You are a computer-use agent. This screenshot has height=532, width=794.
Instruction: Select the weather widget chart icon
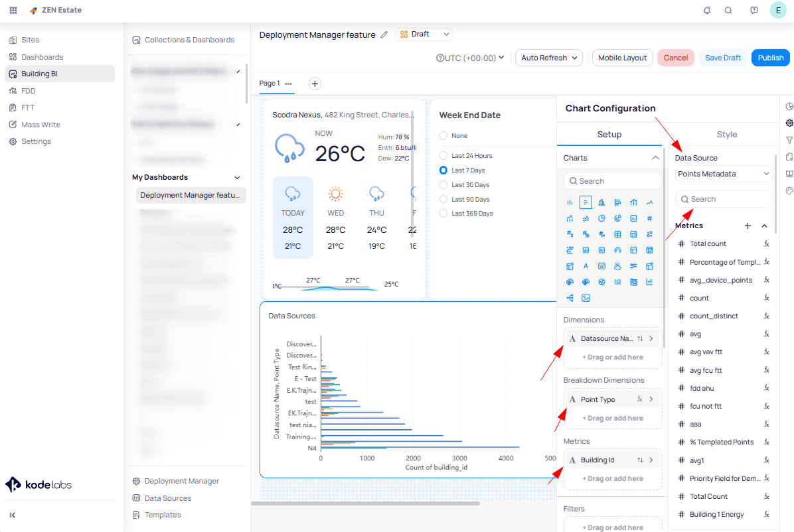point(617,267)
